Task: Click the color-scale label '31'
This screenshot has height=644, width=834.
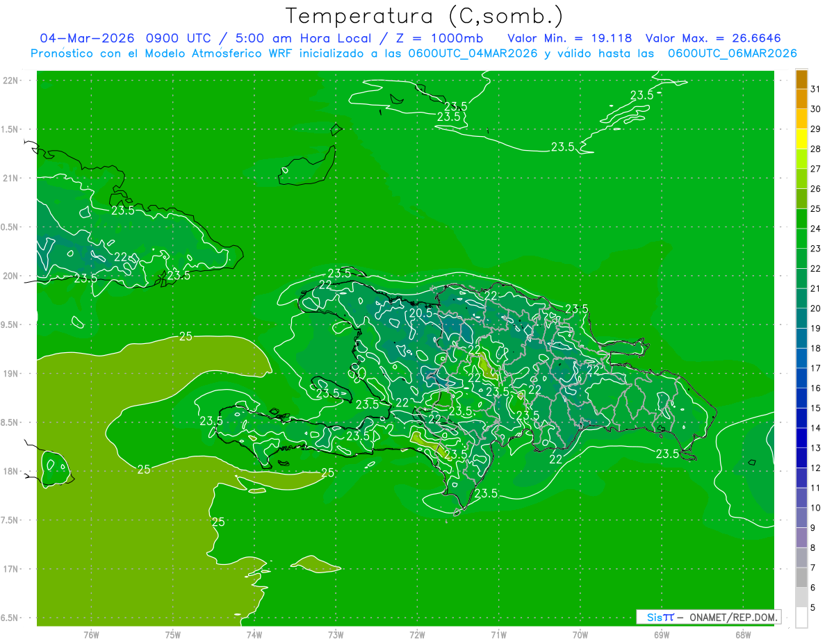Action: point(816,89)
